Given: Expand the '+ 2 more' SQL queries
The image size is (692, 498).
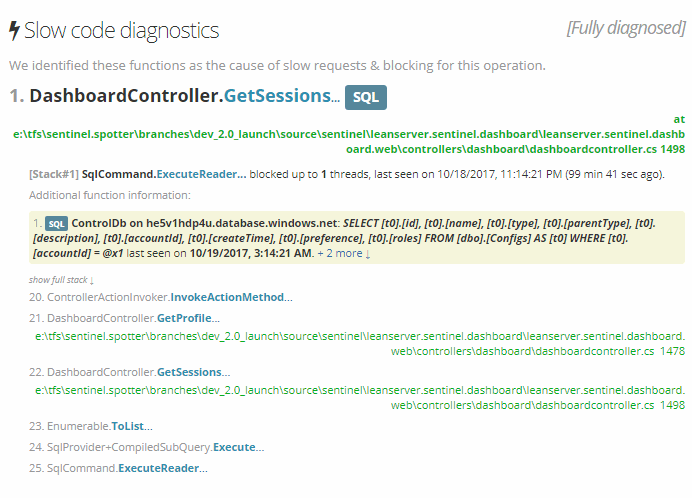Looking at the screenshot, I should tap(344, 253).
